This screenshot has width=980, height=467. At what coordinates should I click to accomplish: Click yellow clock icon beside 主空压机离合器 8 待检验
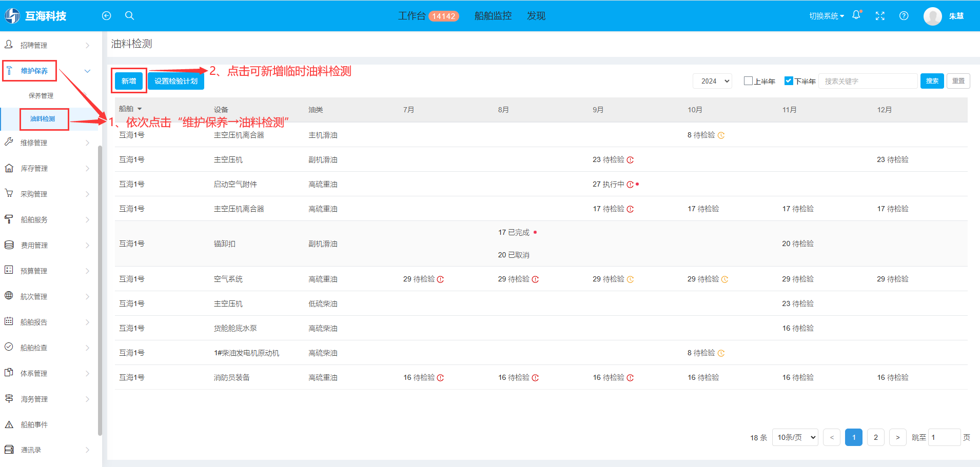point(721,135)
